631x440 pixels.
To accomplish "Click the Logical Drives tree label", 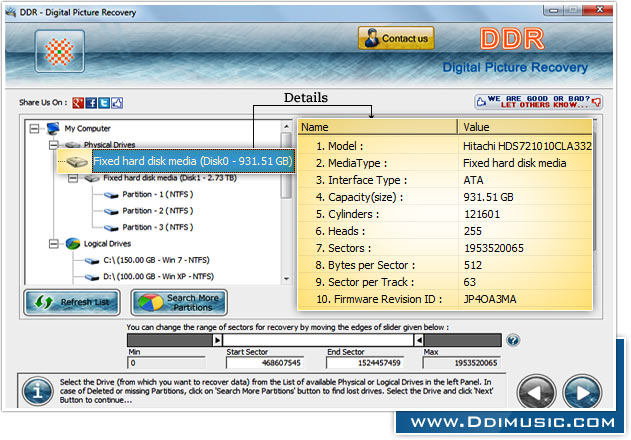I will coord(107,244).
